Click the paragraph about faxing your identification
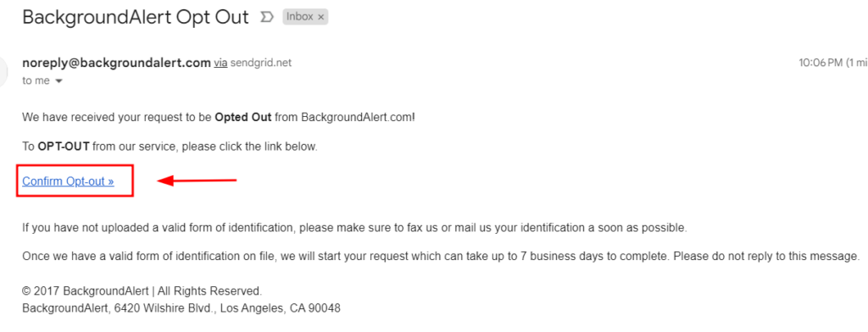This screenshot has height=332, width=868. point(354,228)
